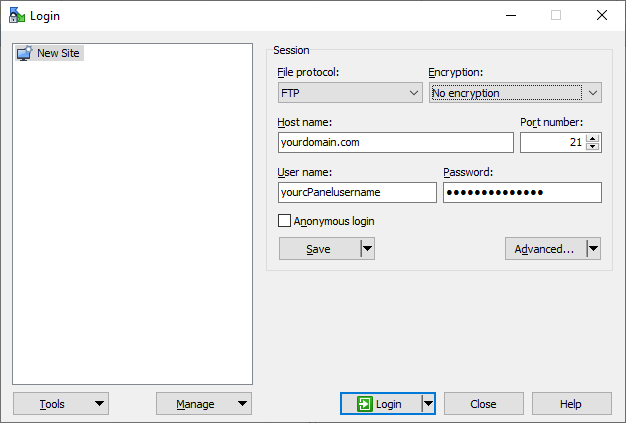Enable the Anonymous login checkbox
The image size is (626, 423).
pos(285,221)
